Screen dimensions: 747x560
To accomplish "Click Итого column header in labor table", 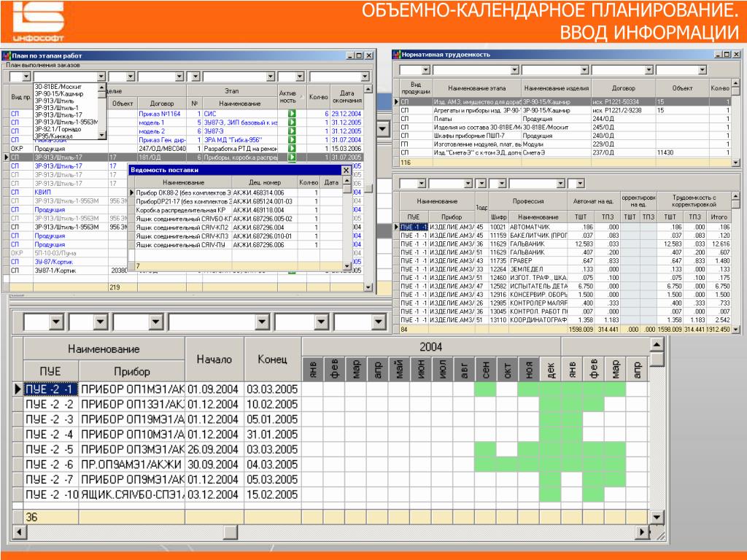I will pyautogui.click(x=719, y=217).
